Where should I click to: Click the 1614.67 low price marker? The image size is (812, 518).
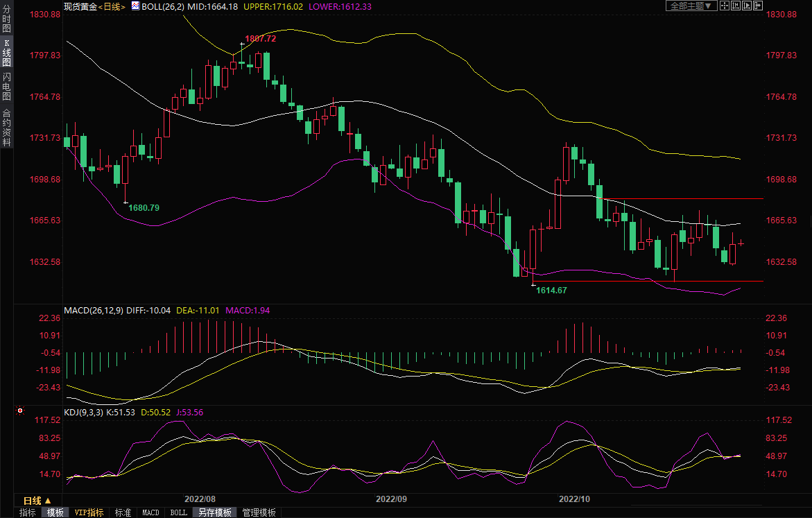(551, 291)
